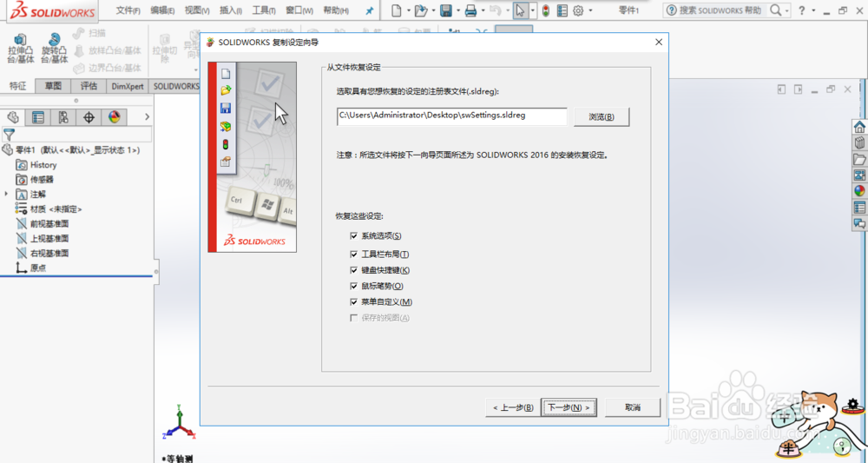This screenshot has width=868, height=463.
Task: Click the help question mark icon
Action: 801,10
